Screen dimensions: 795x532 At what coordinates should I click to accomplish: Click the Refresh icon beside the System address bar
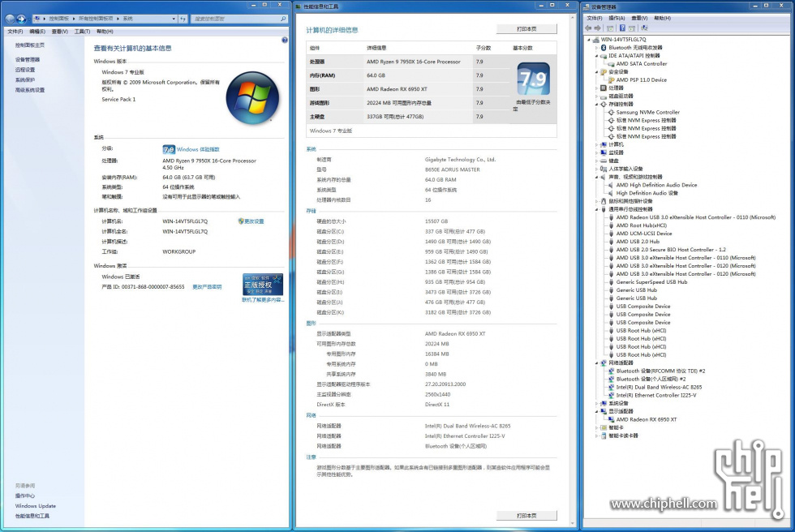click(x=183, y=19)
